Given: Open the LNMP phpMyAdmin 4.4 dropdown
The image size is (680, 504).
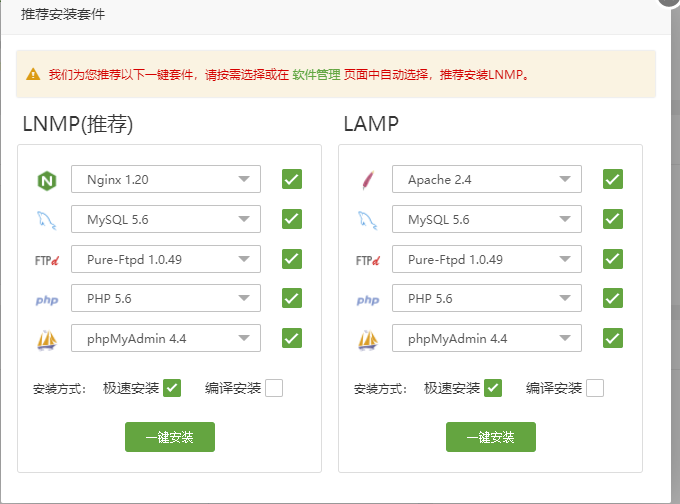Looking at the screenshot, I should pos(166,338).
